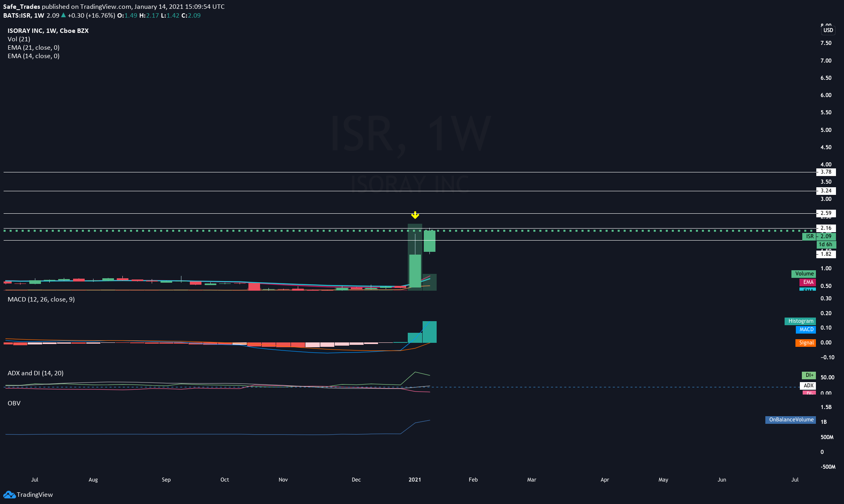Click the +0.30 (+16.76%) change value
The width and height of the screenshot is (844, 504).
pos(91,15)
